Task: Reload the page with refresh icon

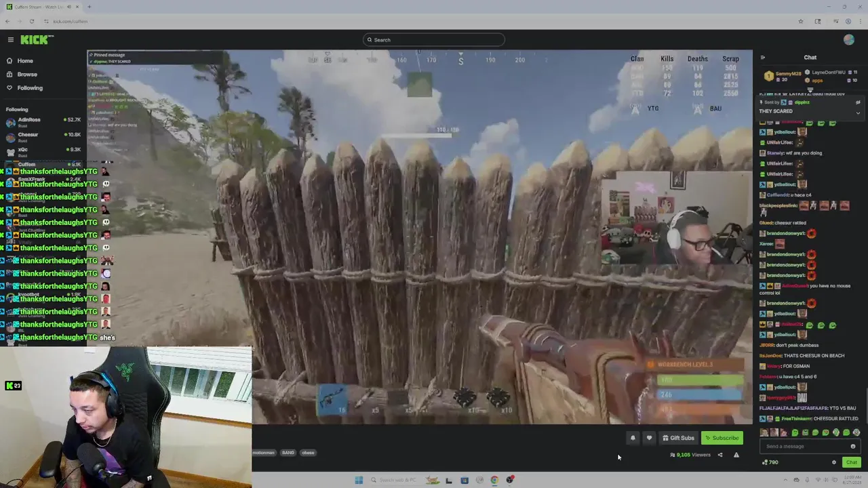Action: pyautogui.click(x=31, y=21)
